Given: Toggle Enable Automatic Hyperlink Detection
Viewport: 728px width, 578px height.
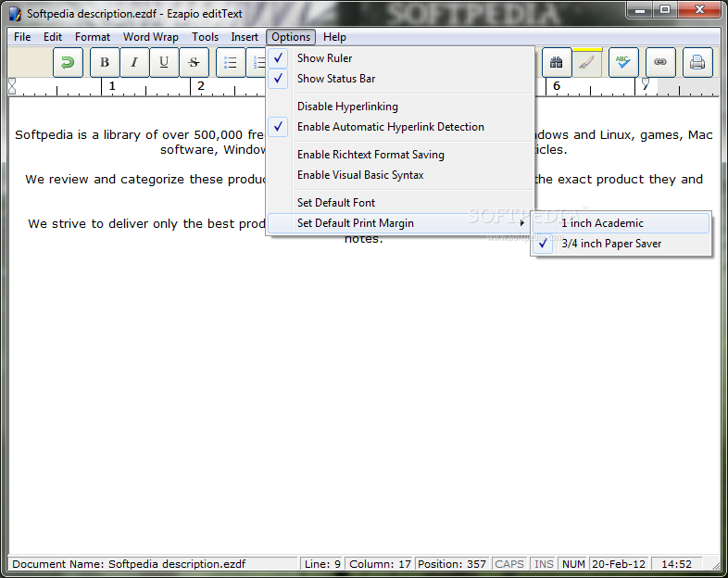Looking at the screenshot, I should point(400,127).
